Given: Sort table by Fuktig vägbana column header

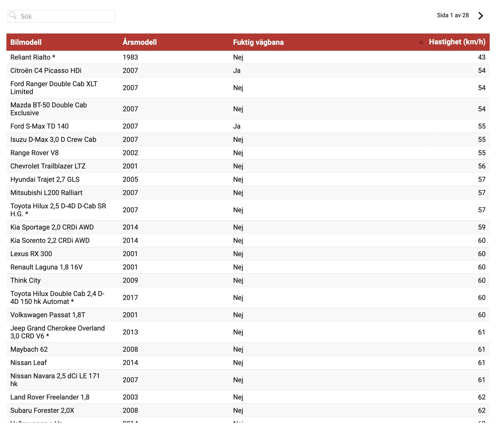Looking at the screenshot, I should click(x=258, y=42).
